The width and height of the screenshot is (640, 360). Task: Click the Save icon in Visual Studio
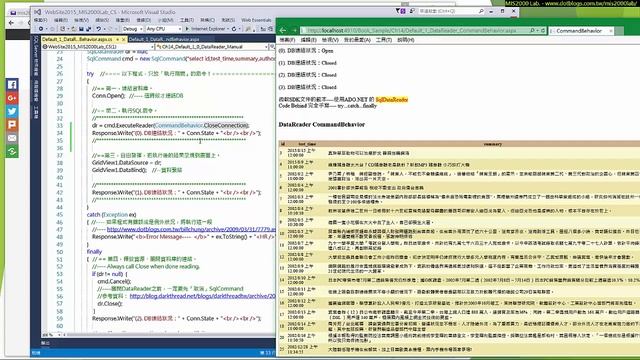(x=81, y=29)
